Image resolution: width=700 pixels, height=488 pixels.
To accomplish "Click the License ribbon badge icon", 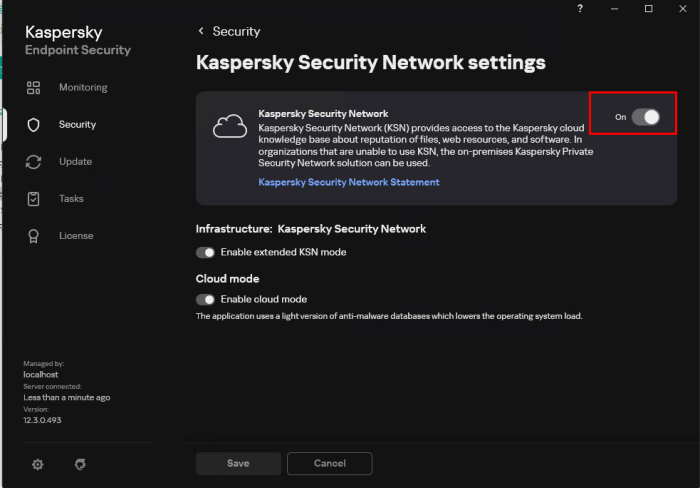I will pos(33,236).
